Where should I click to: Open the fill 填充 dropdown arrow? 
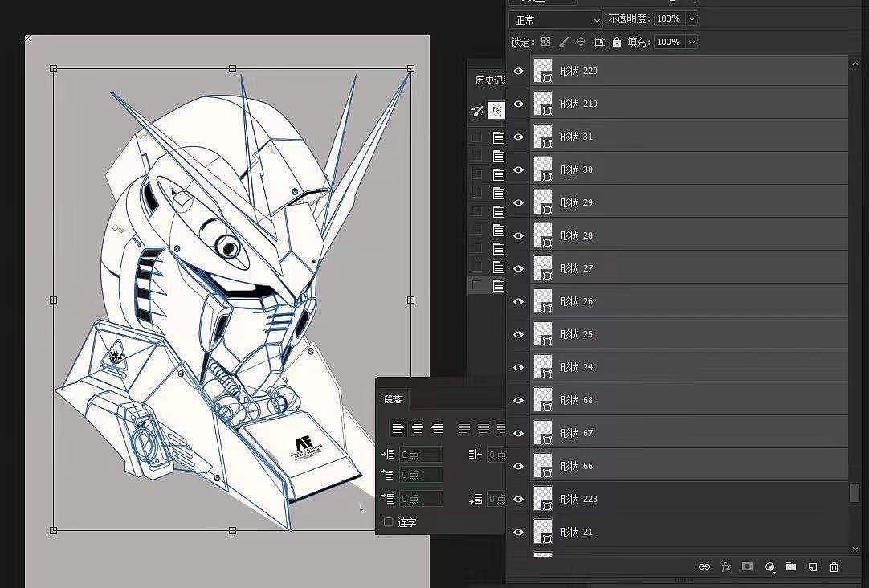pos(692,42)
